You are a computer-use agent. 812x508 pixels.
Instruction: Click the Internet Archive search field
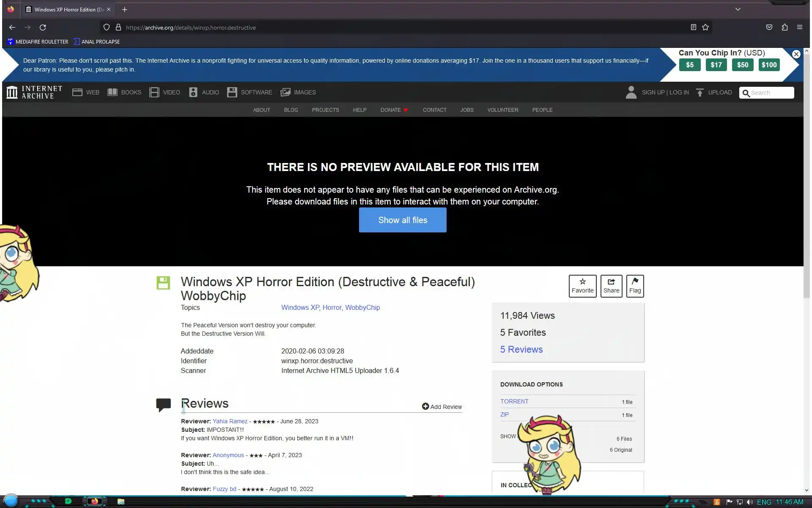point(771,93)
